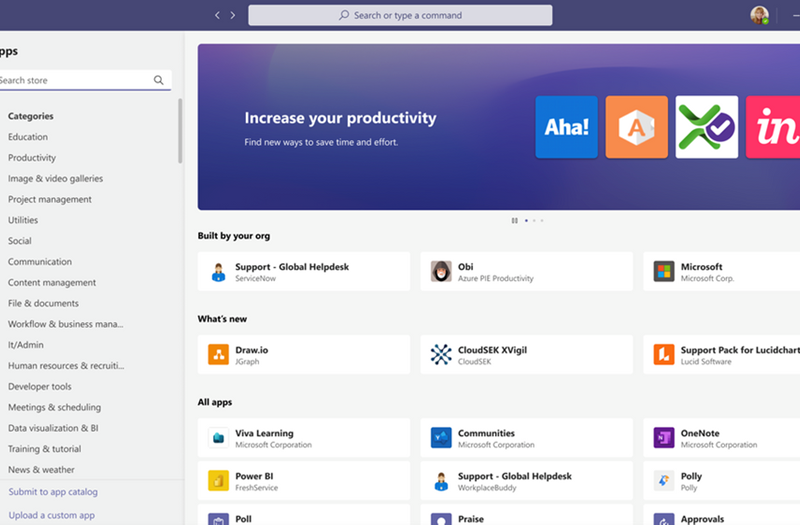Select Developer tools category
800x525 pixels.
[x=40, y=387]
